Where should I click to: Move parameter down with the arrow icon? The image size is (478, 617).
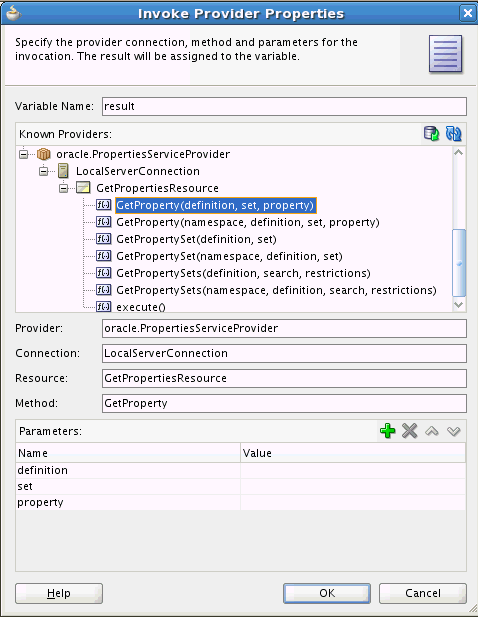click(x=454, y=431)
